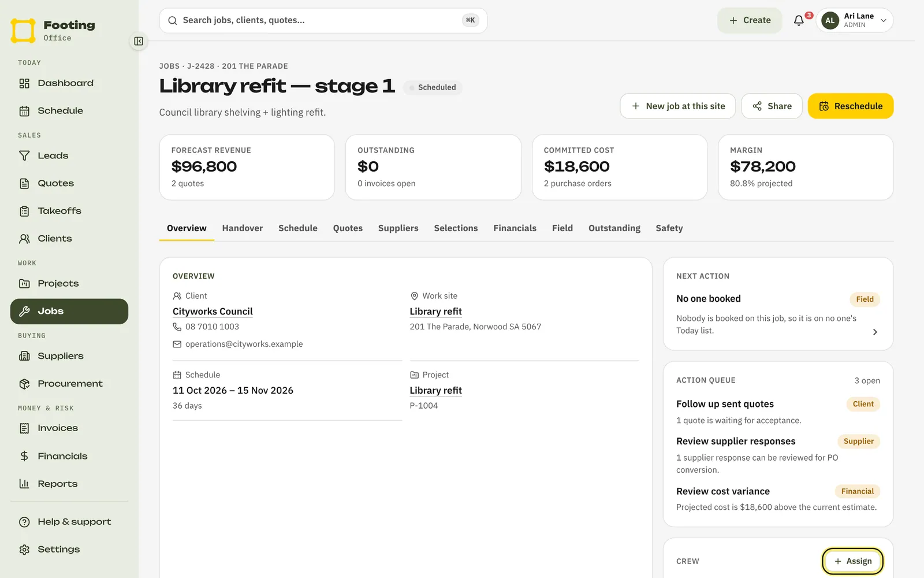Click the operations@cityworks.example email

pyautogui.click(x=244, y=344)
